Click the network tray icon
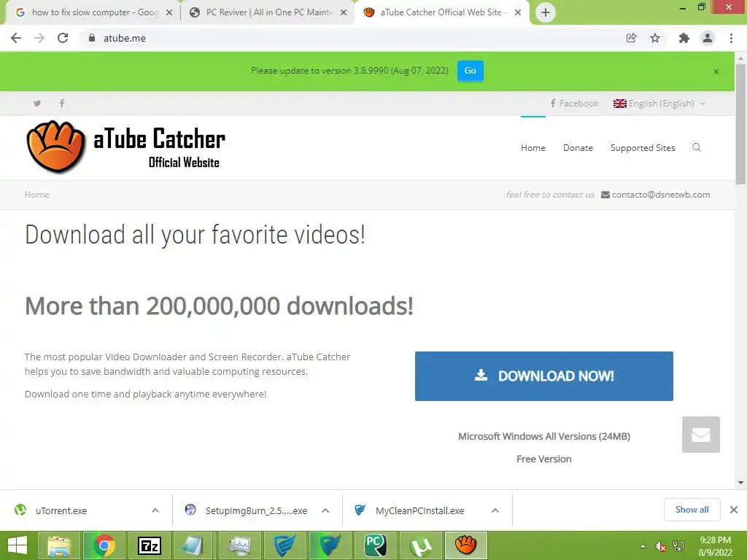The height and width of the screenshot is (560, 747). point(678,546)
